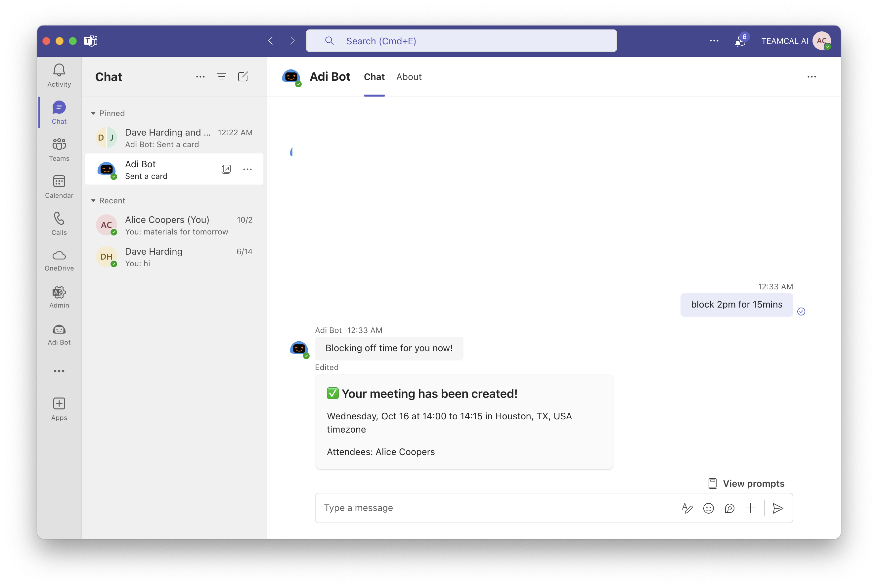Open OneDrive from the sidebar

(59, 260)
